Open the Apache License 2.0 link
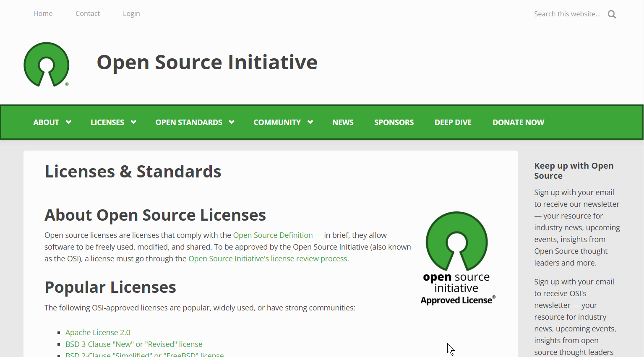Image resolution: width=644 pixels, height=357 pixels. coord(98,332)
